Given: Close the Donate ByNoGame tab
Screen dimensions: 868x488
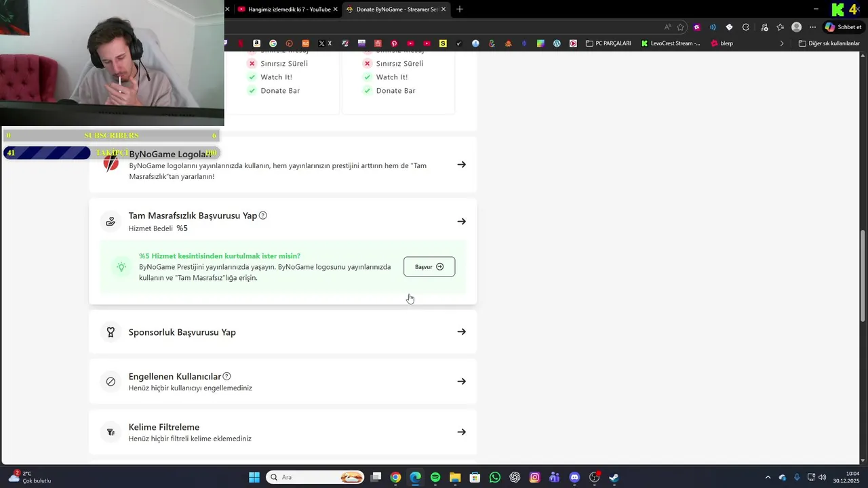Looking at the screenshot, I should (443, 9).
